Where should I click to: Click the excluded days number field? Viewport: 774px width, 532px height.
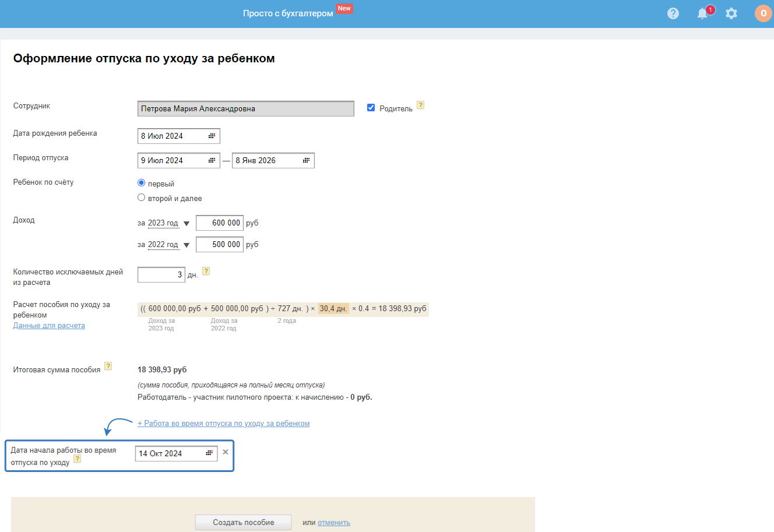click(161, 274)
